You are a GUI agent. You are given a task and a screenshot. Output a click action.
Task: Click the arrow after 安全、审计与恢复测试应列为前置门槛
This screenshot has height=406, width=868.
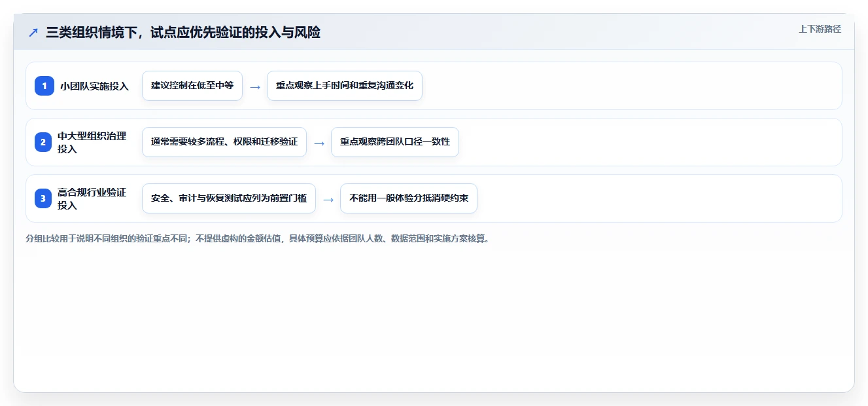(328, 199)
